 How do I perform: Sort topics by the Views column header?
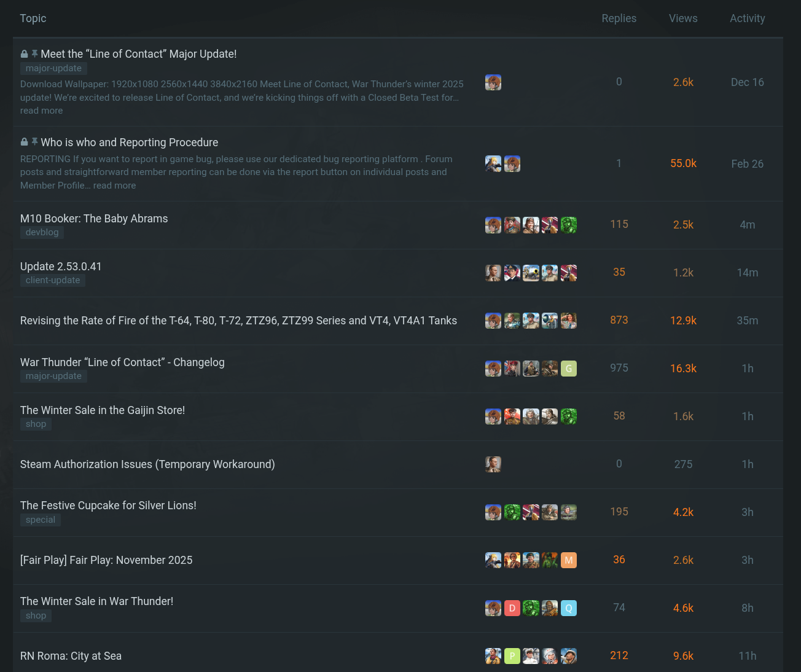point(683,18)
